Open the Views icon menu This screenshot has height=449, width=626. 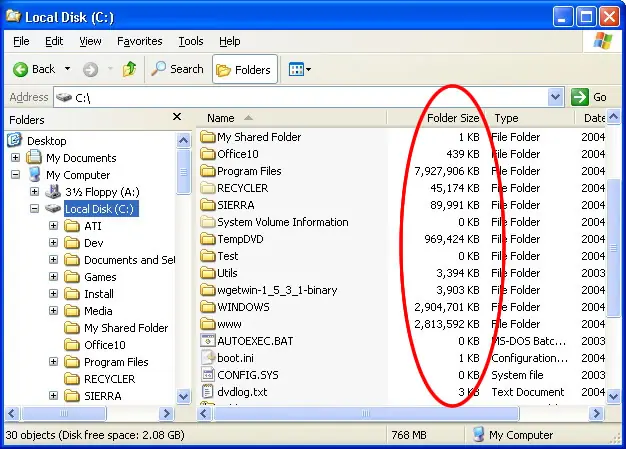(x=300, y=69)
